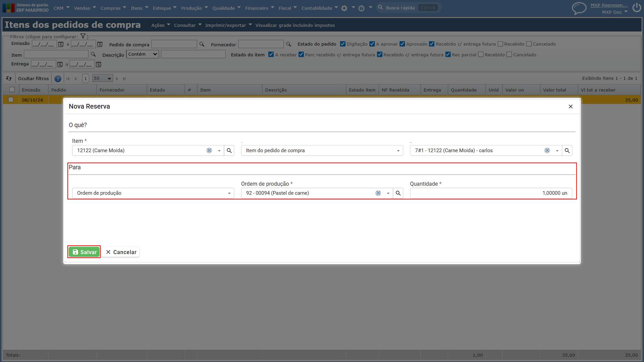Uncheck the Digitação order state checkbox
This screenshot has height=362, width=644.
(343, 44)
